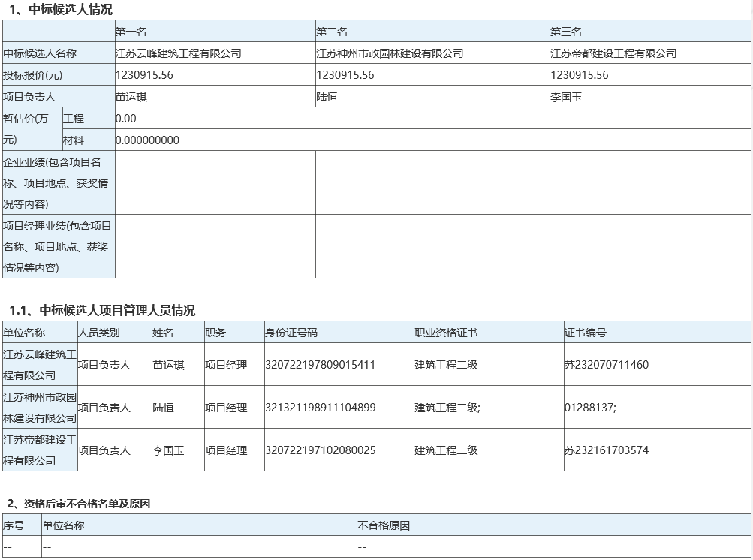Click 建筑工程二级 in the 李国玉 row

click(446, 450)
